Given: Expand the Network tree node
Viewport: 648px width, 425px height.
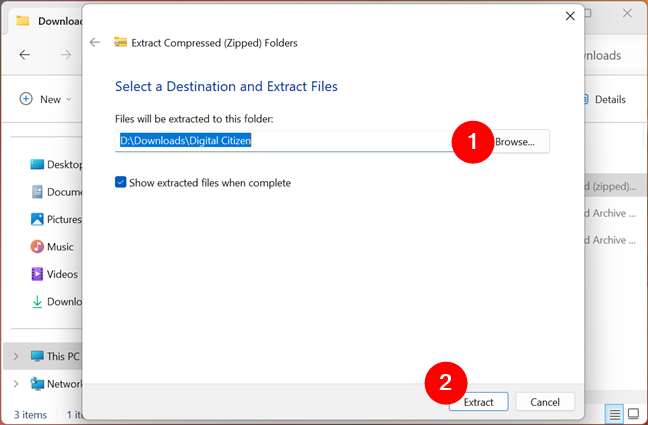Looking at the screenshot, I should pos(16,383).
